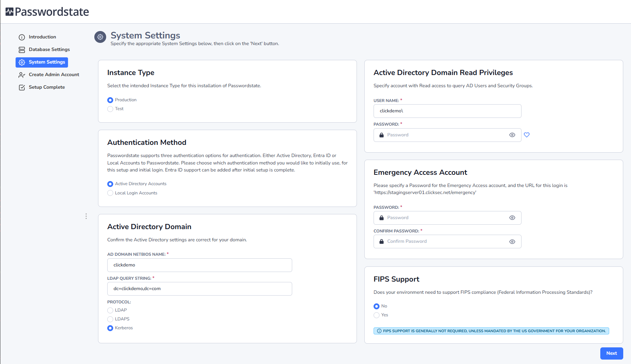Click the Emergency Access Account heading

pos(420,173)
